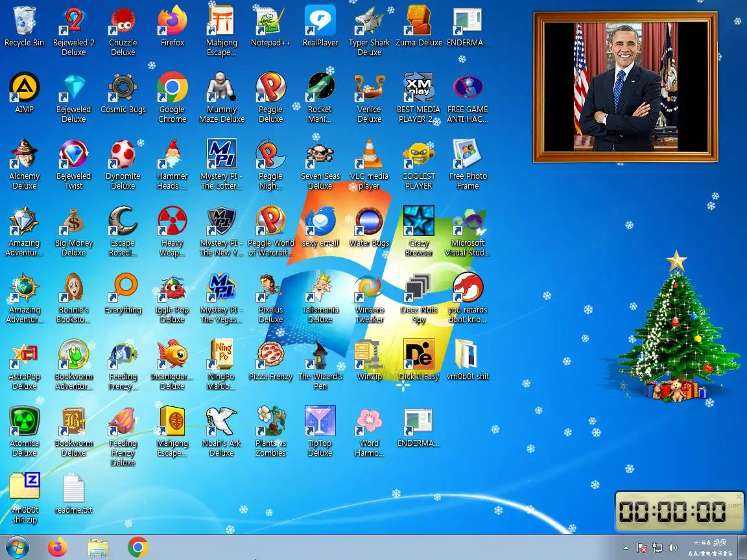Screen dimensions: 747x560
Task: Click the Alchemy Deluxe wizard icon
Action: point(24,164)
